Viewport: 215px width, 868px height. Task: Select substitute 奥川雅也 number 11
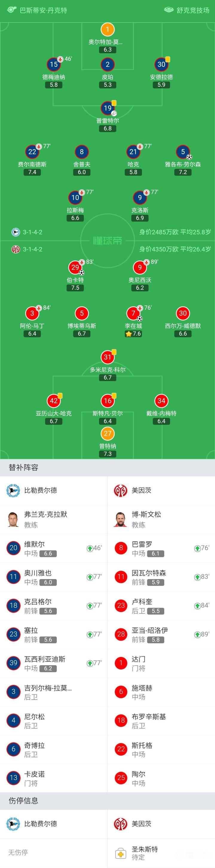click(54, 577)
